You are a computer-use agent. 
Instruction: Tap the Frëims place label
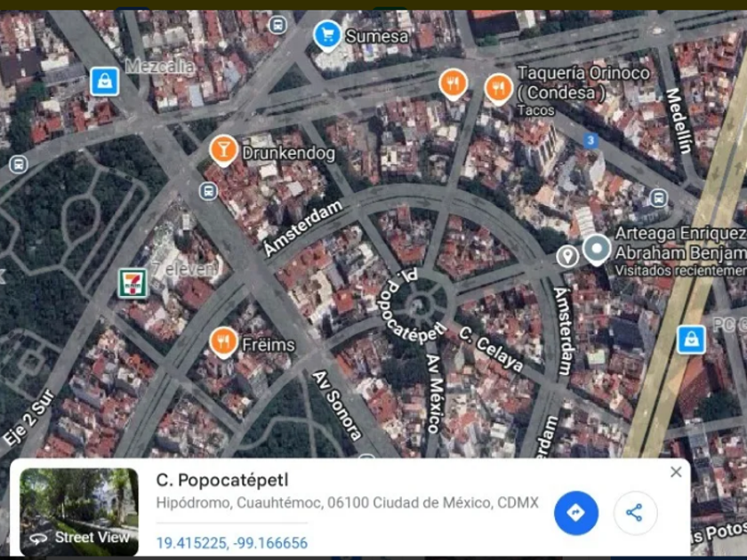(x=269, y=345)
